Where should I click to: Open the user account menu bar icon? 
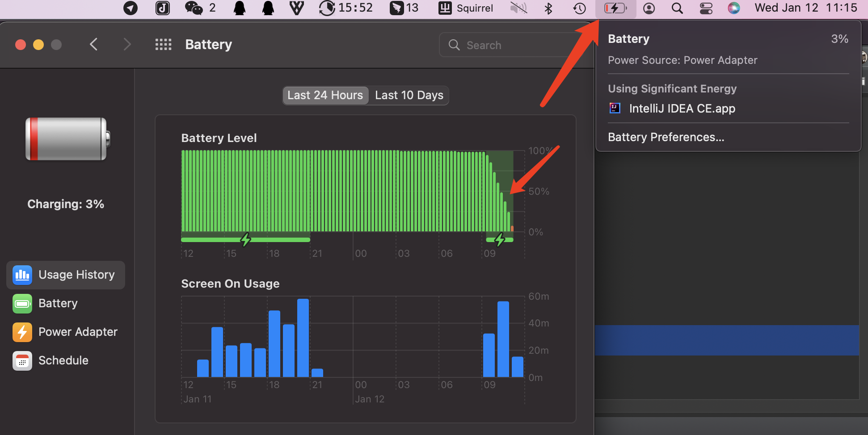point(649,8)
